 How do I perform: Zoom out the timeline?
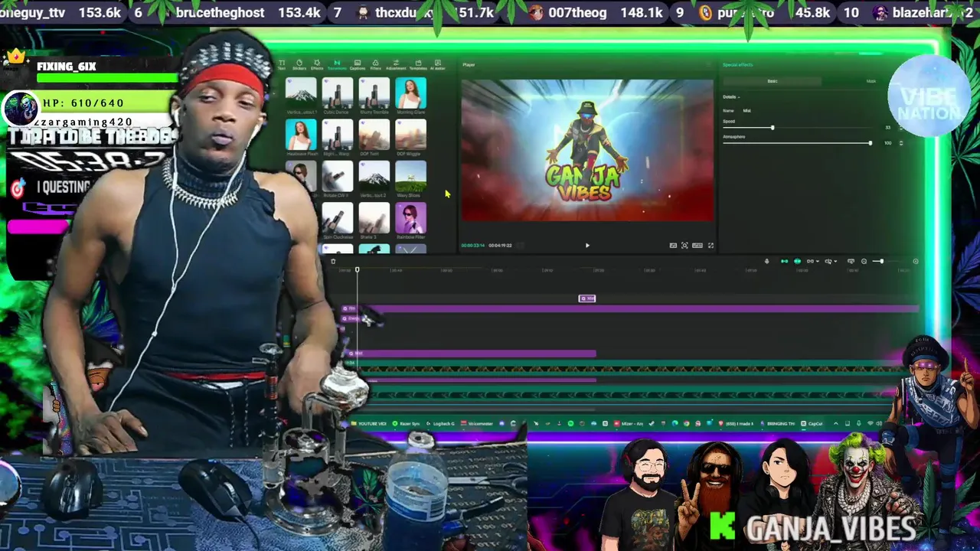click(864, 262)
